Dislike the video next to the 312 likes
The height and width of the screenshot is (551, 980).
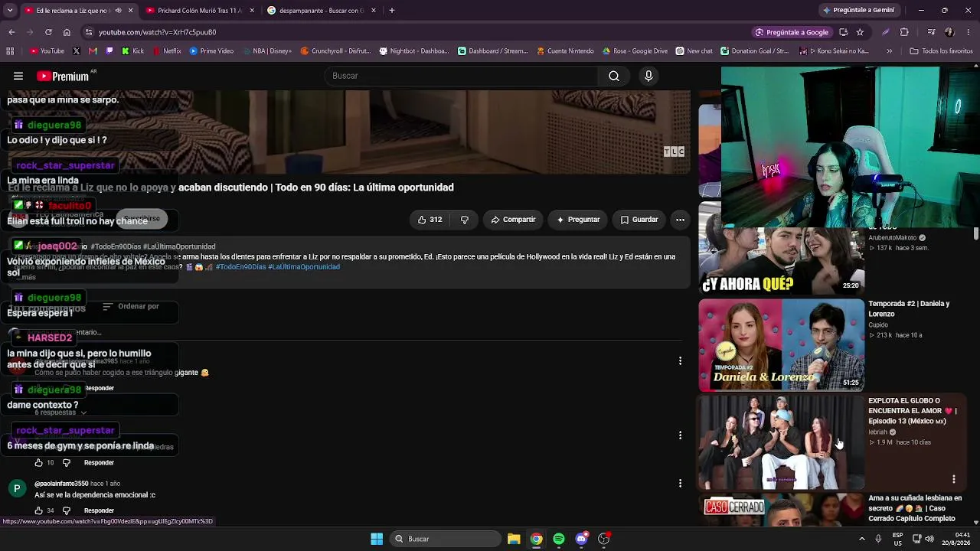(x=465, y=220)
